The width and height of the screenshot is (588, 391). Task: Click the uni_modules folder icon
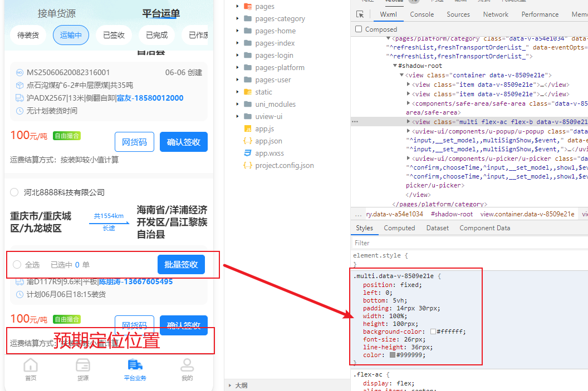click(247, 105)
